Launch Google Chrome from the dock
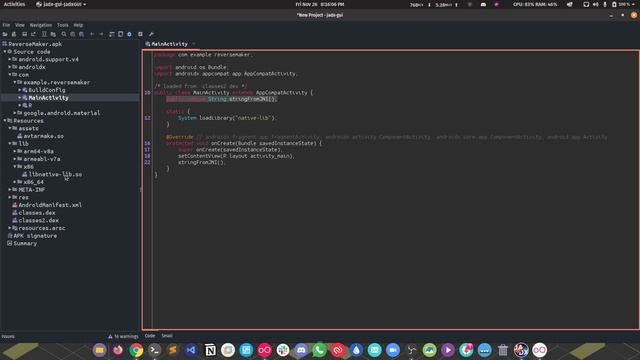The image size is (640, 360). [136, 350]
